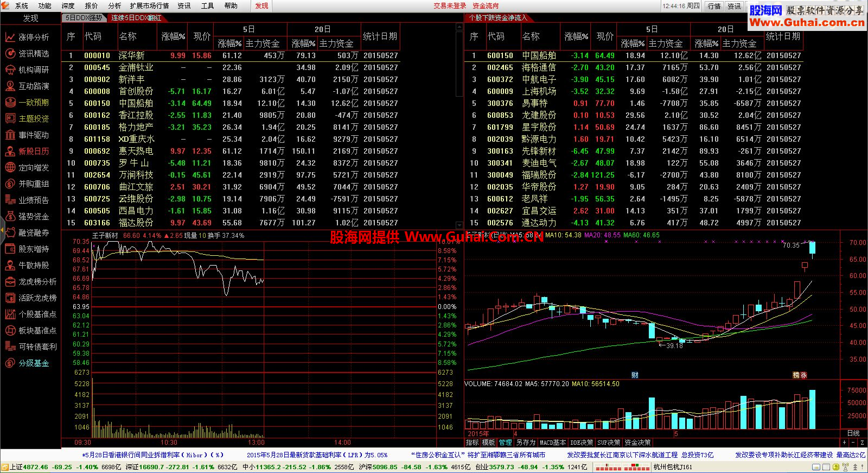This screenshot has height=473, width=868.
Task: Select the 个股下跌资金净流入 tab
Action: (x=498, y=18)
